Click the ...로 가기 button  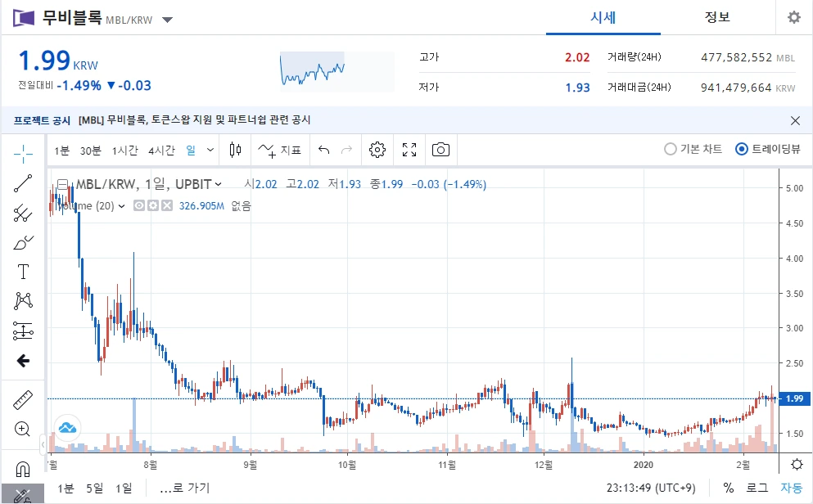[x=183, y=487]
